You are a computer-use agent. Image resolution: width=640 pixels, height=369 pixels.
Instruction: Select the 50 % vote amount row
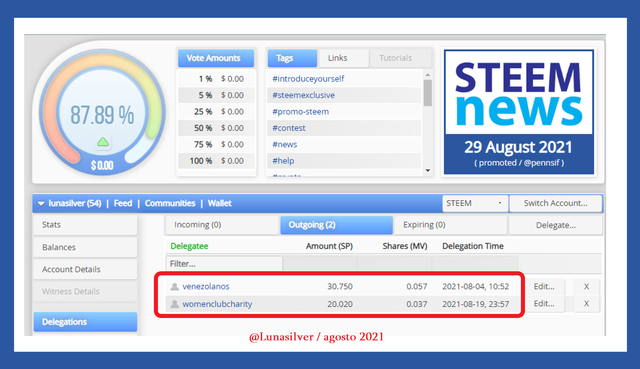216,128
